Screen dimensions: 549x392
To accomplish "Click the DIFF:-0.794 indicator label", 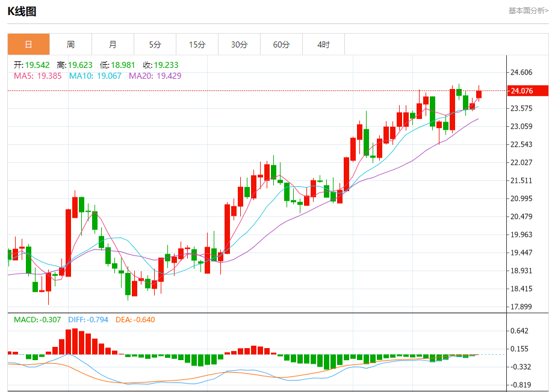I will pyautogui.click(x=88, y=320).
